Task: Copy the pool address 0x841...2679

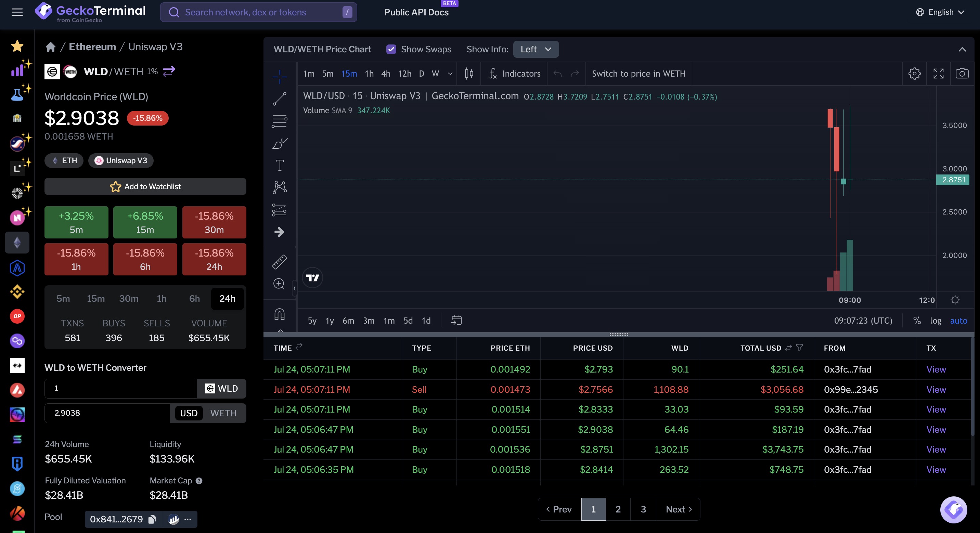Action: pyautogui.click(x=153, y=519)
